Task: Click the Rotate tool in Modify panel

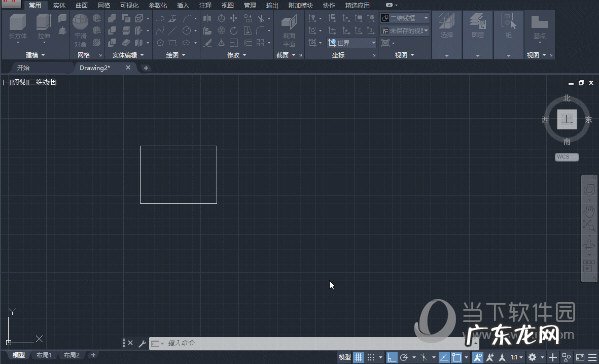Action: pyautogui.click(x=233, y=30)
